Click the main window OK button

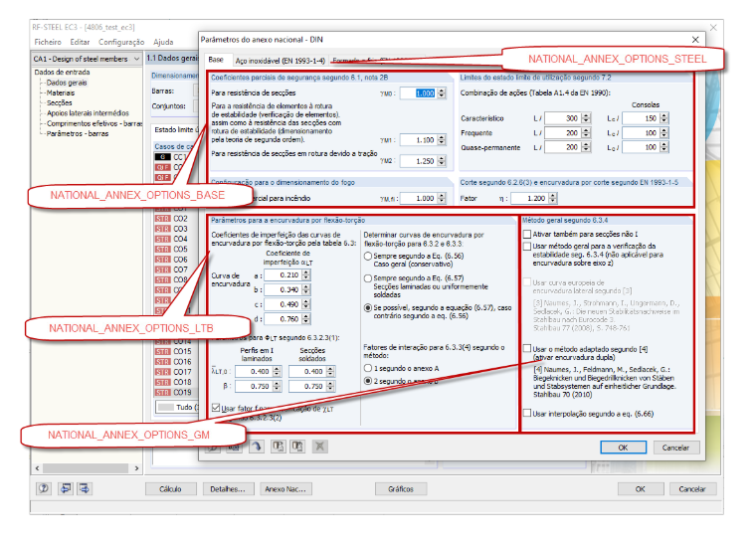[x=640, y=489]
